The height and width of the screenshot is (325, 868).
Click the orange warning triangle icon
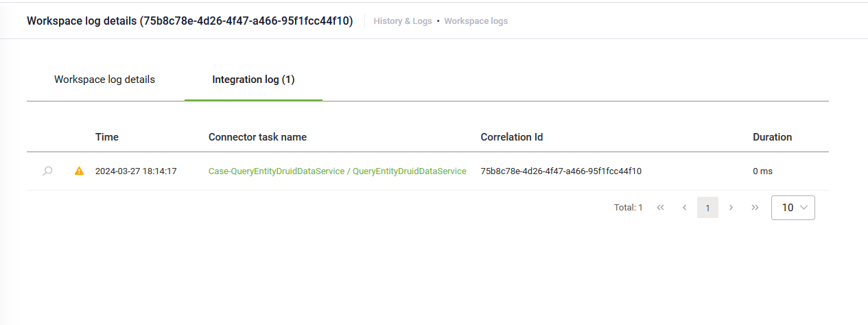coord(79,171)
